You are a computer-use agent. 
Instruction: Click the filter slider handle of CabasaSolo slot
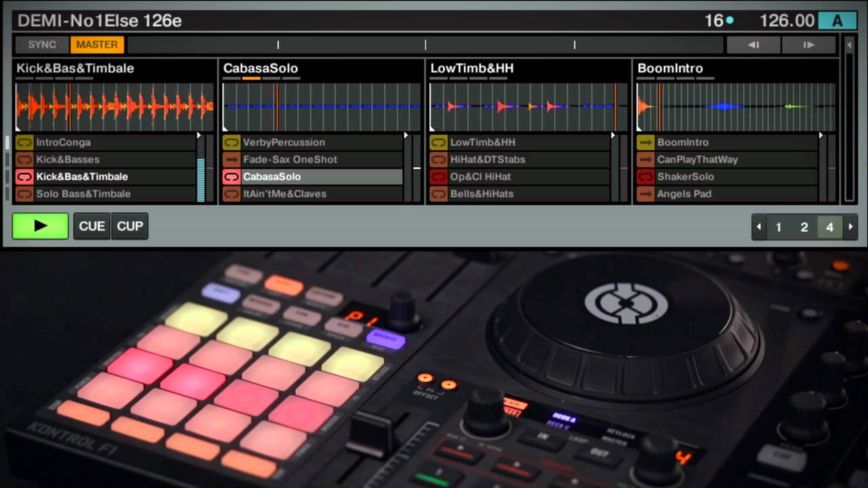pos(416,167)
